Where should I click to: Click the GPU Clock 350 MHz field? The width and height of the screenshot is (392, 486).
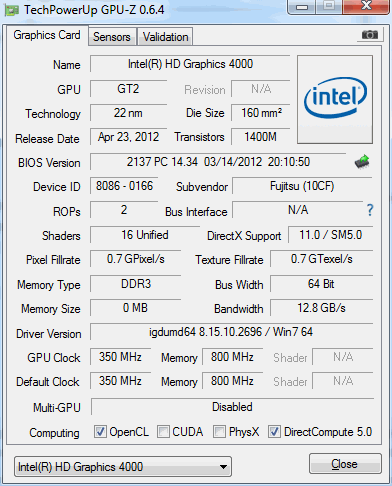pyautogui.click(x=120, y=357)
